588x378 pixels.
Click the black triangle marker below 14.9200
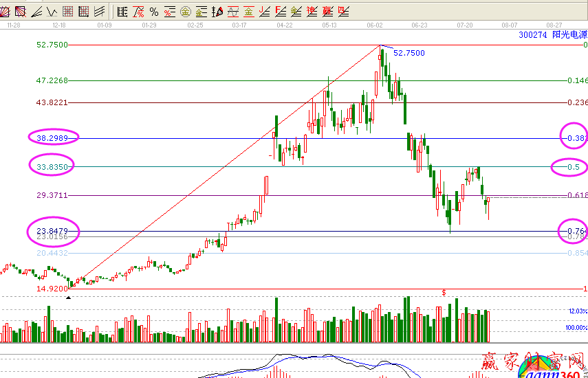[68, 296]
